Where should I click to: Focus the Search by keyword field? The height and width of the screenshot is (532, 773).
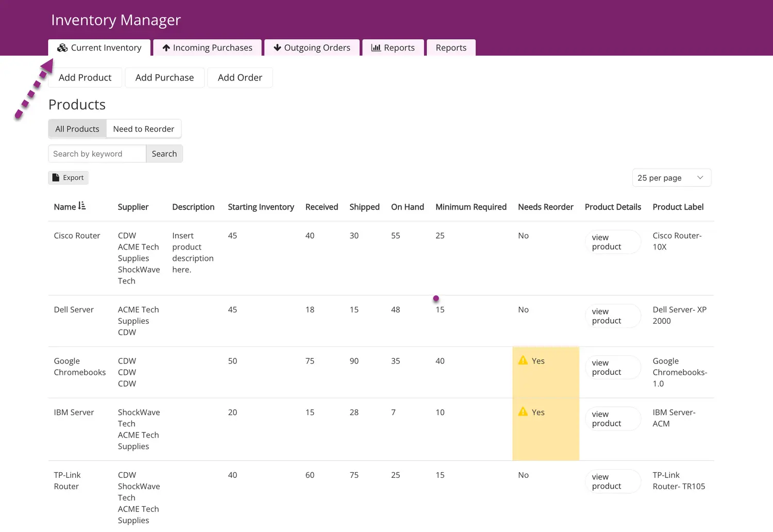(x=97, y=154)
